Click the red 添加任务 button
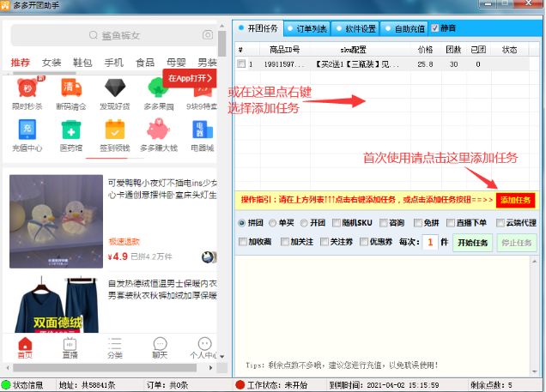 pyautogui.click(x=515, y=200)
